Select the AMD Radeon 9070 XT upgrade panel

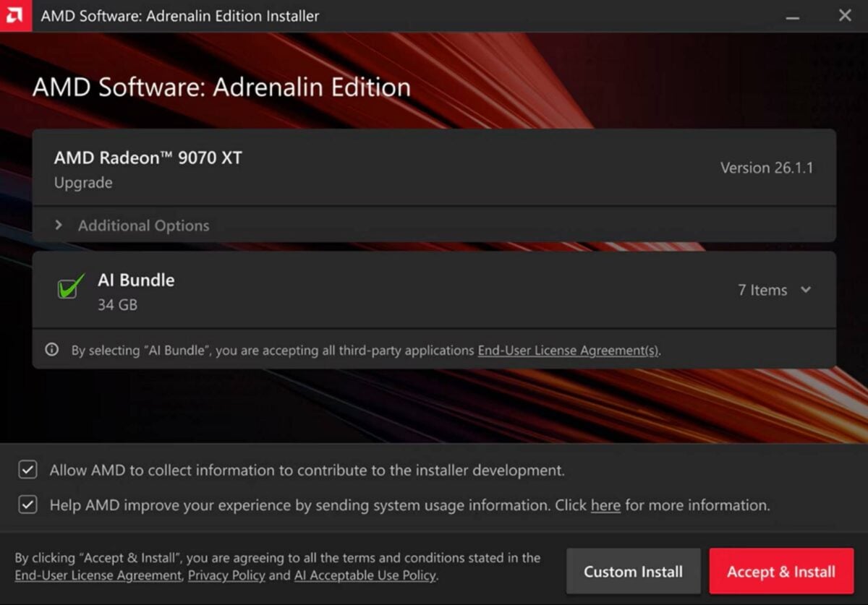pyautogui.click(x=434, y=168)
